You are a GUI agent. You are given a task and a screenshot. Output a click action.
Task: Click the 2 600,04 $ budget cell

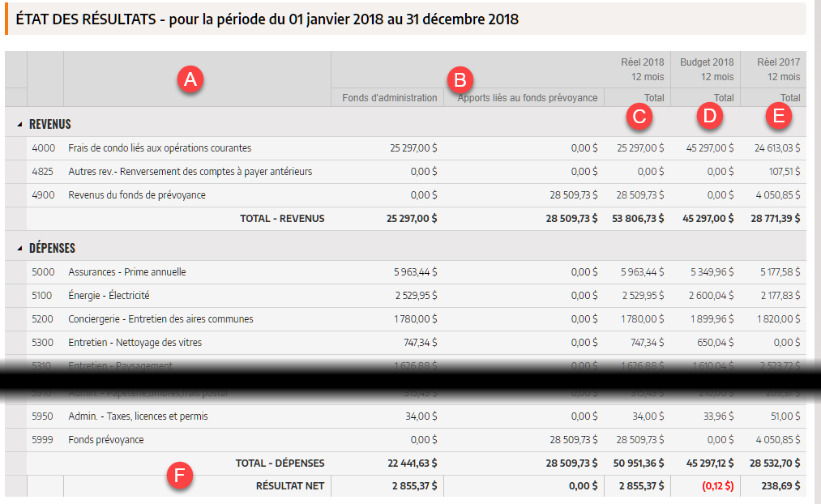coord(711,296)
